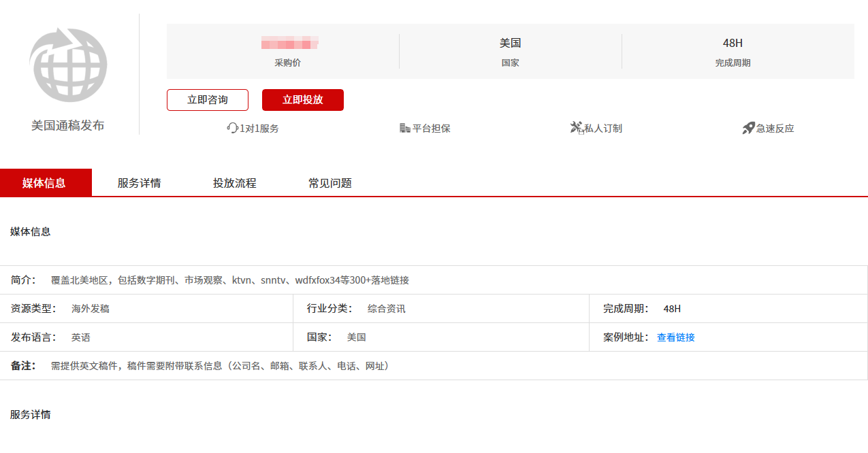The height and width of the screenshot is (453, 868).
Task: Click 48H in the top summary bar
Action: click(x=733, y=44)
